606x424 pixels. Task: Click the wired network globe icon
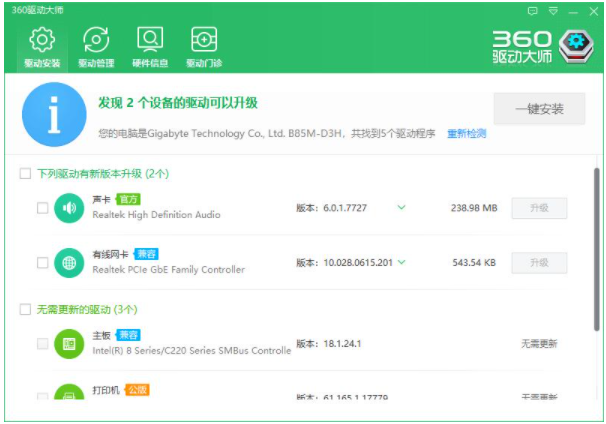coord(69,263)
